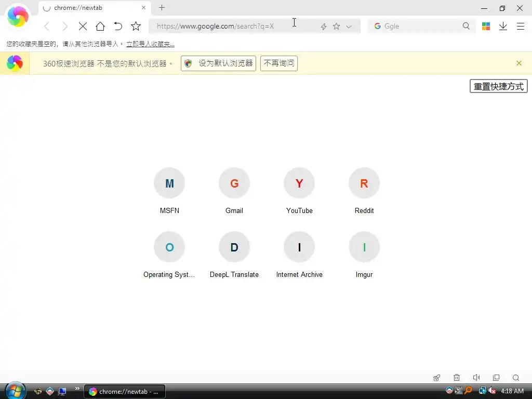Viewport: 532px width, 399px height.
Task: Toggle the page sound mute icon
Action: tap(476, 378)
